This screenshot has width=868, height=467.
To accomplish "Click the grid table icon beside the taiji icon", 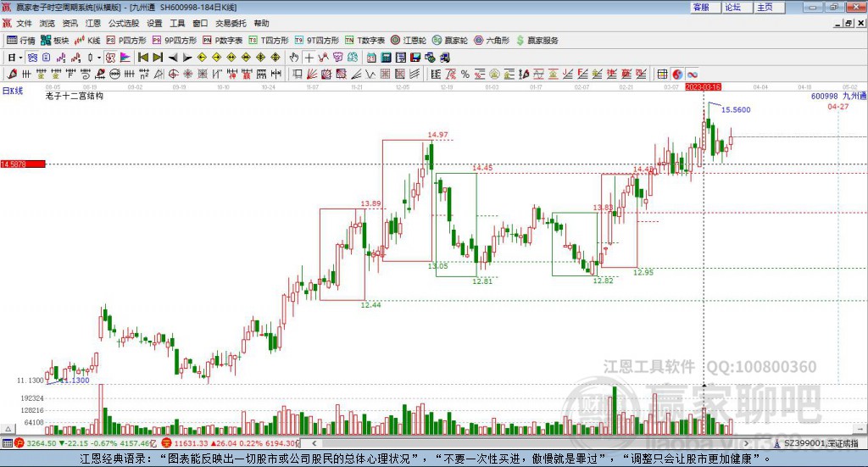I will click(662, 74).
